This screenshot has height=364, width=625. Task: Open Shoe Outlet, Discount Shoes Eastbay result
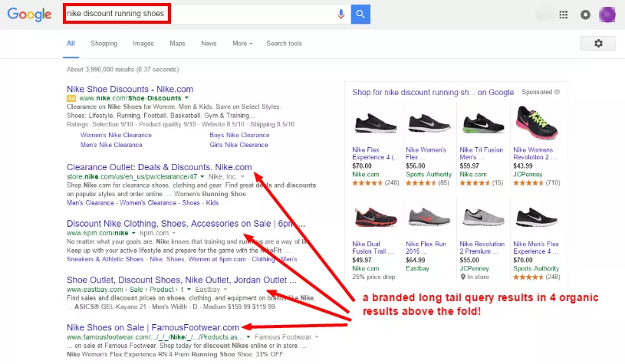[x=181, y=280]
